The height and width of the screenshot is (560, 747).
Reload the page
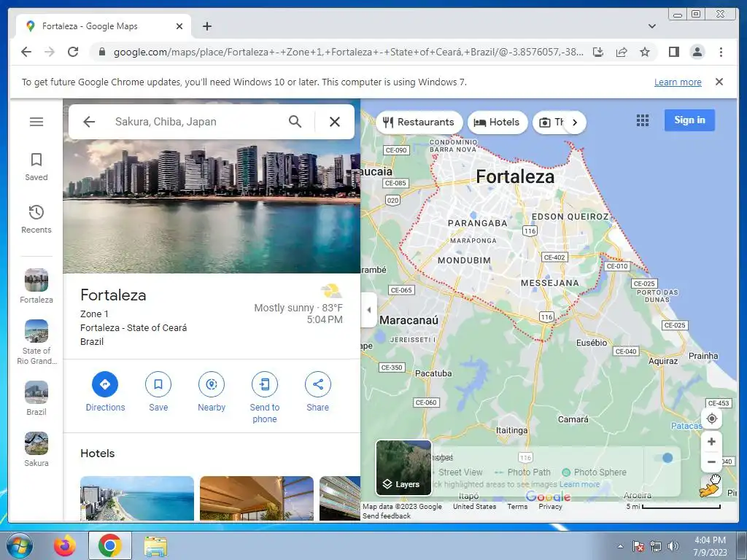73,52
